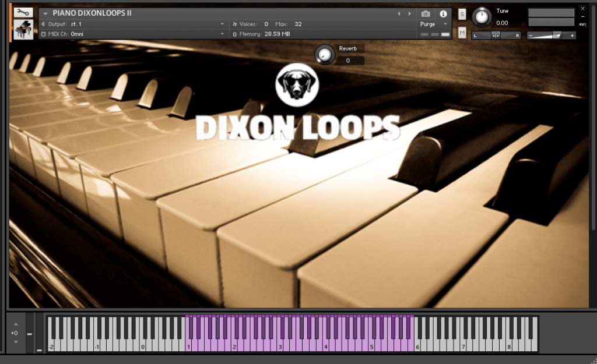Open the MIDI Ch Omni dropdown
597x364 pixels.
(x=222, y=34)
